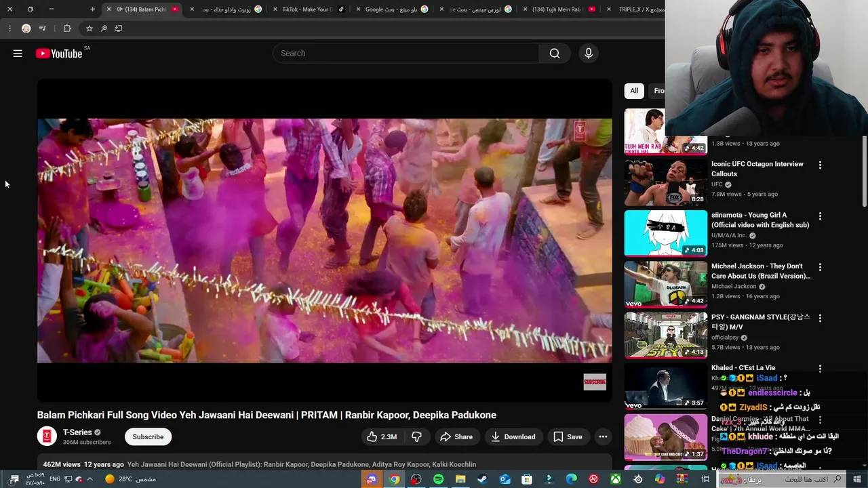Open more actions ellipsis under video
868x488 pixels.
603,436
